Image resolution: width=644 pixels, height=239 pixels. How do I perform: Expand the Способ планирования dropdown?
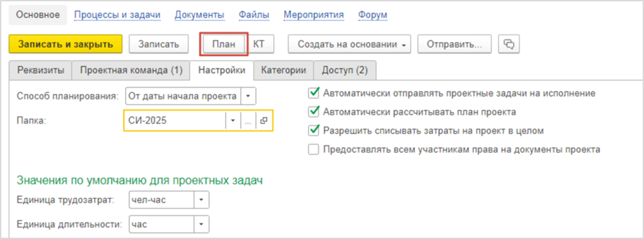pos(248,96)
